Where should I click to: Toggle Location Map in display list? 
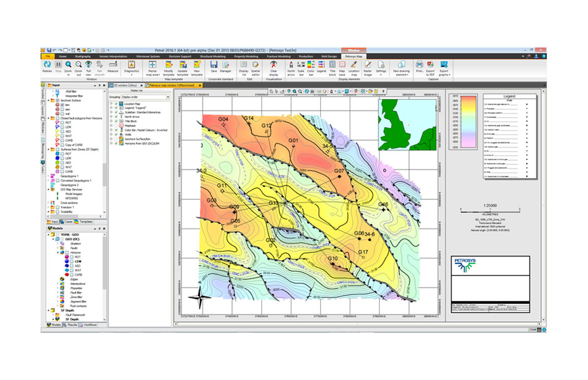(x=116, y=104)
